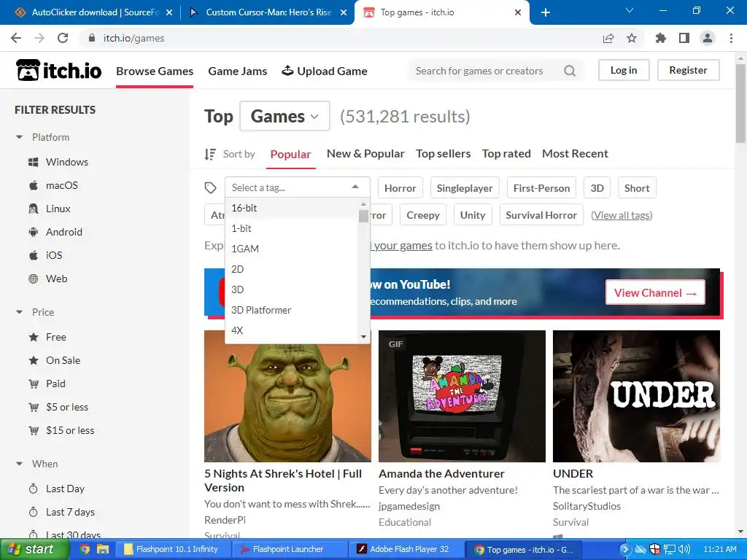Select the Web globe icon

(x=34, y=279)
